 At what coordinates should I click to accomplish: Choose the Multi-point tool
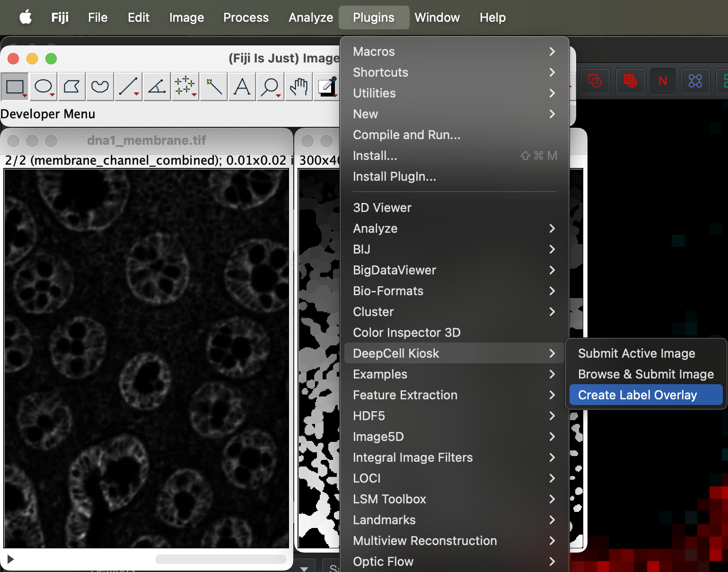pos(185,87)
